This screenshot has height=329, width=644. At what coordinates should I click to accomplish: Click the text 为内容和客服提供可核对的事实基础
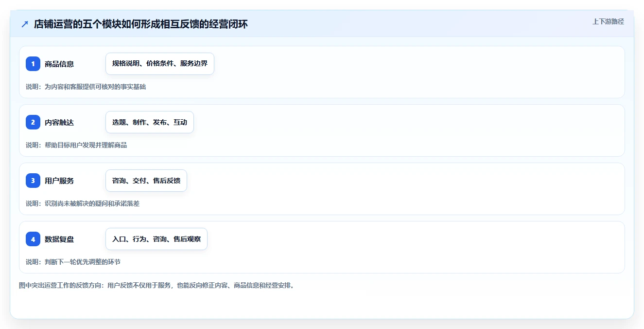click(95, 87)
